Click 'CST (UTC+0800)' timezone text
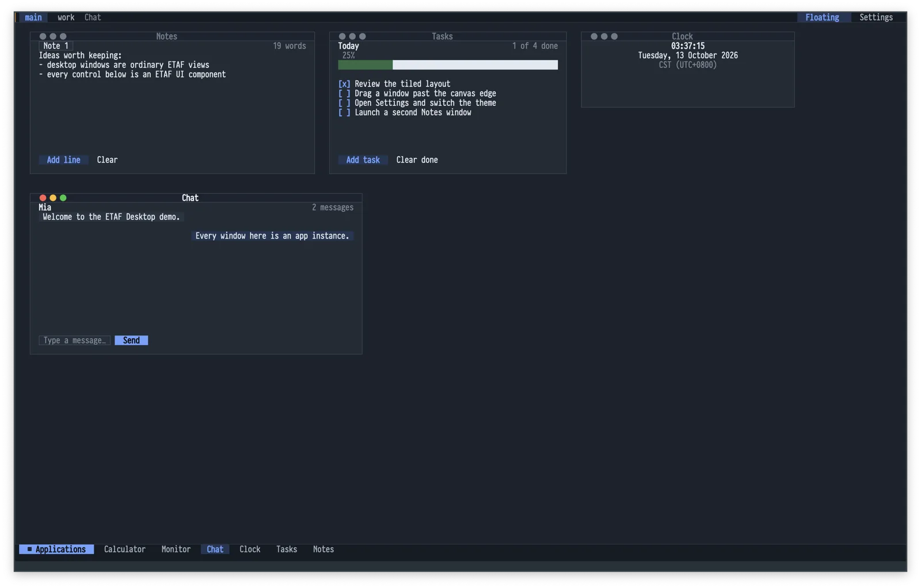 [x=688, y=65]
